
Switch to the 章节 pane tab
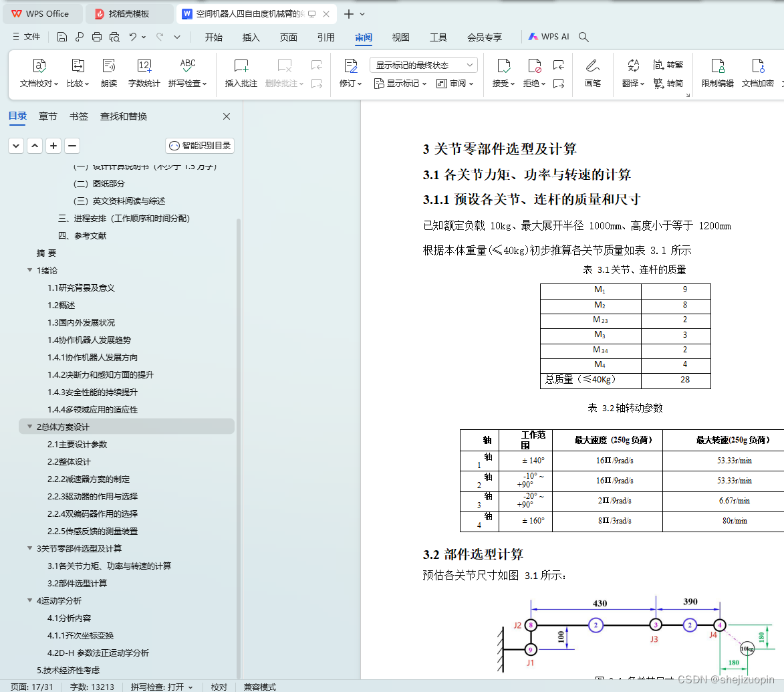click(48, 116)
